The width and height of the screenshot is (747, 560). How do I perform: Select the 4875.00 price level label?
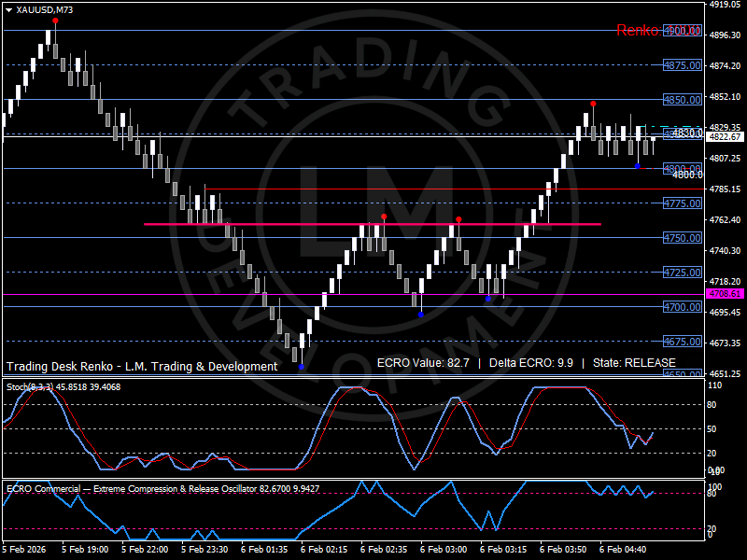tap(683, 65)
